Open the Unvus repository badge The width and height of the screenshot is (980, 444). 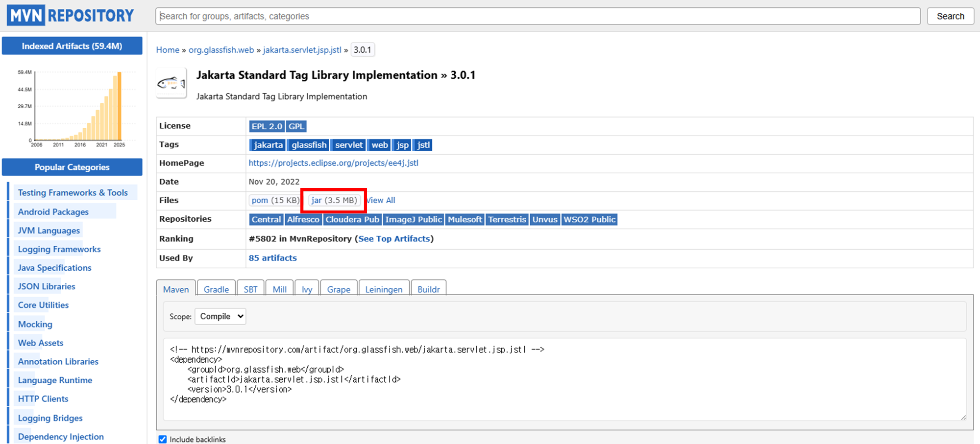tap(545, 219)
